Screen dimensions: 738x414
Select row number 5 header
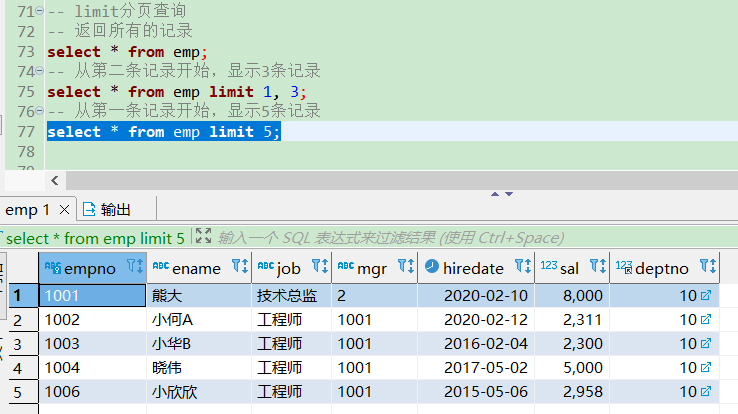(24, 392)
